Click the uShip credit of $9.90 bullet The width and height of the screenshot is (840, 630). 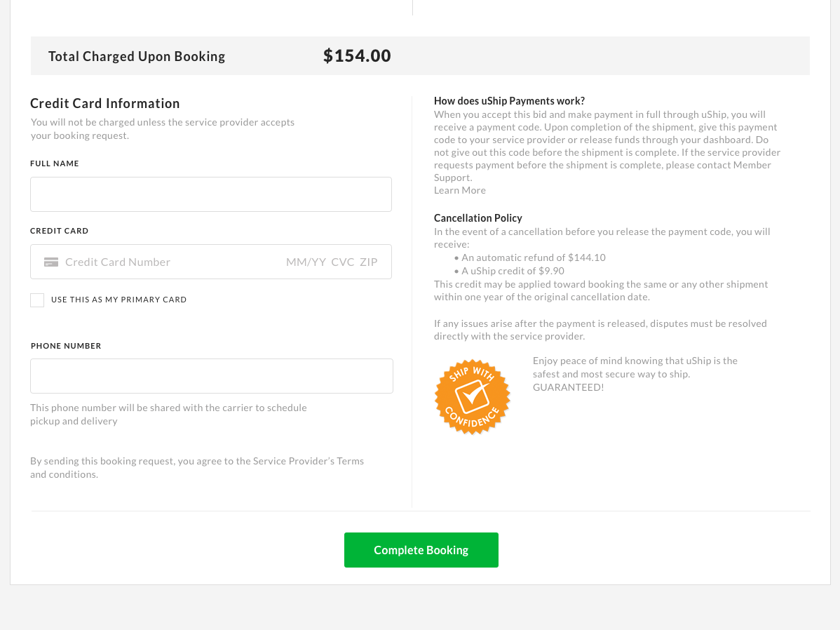point(509,271)
